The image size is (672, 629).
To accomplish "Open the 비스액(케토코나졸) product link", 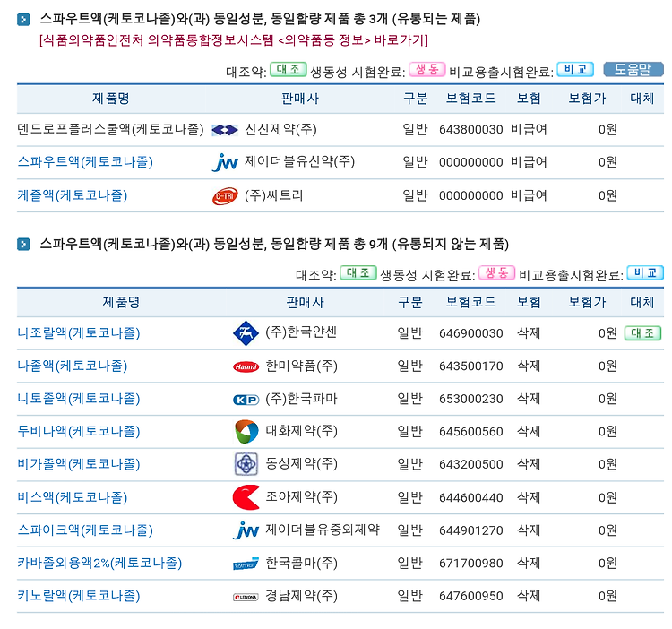I will click(73, 497).
